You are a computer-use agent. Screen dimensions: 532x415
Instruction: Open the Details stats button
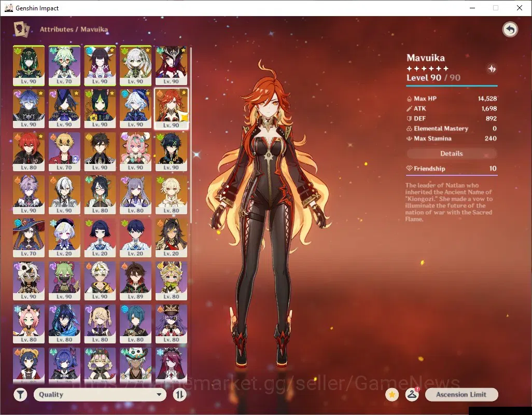pyautogui.click(x=452, y=154)
